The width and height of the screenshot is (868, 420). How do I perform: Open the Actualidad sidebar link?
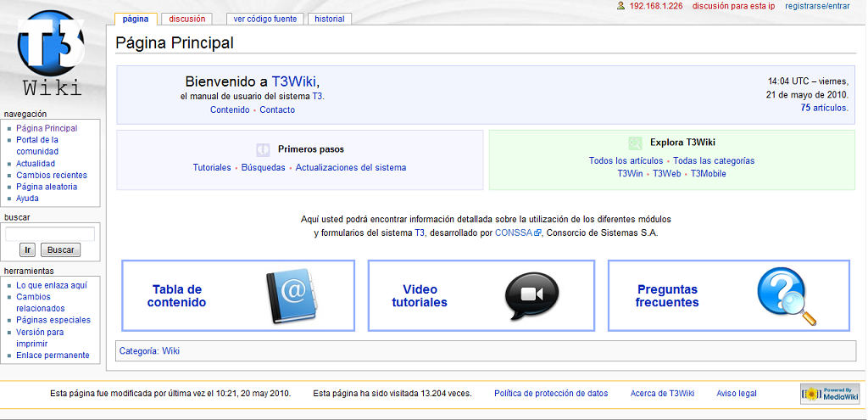(x=36, y=164)
